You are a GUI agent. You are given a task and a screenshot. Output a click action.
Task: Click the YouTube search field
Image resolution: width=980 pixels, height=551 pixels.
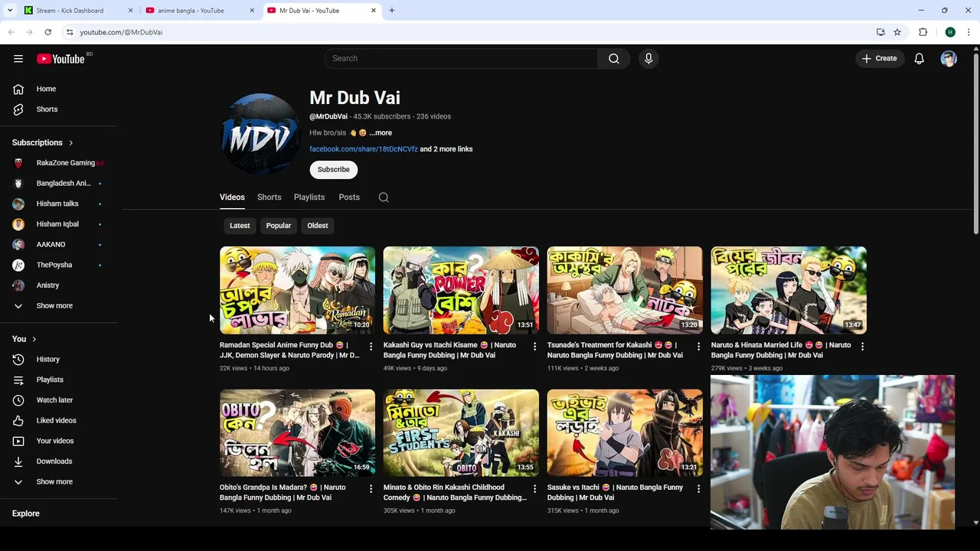(x=461, y=58)
